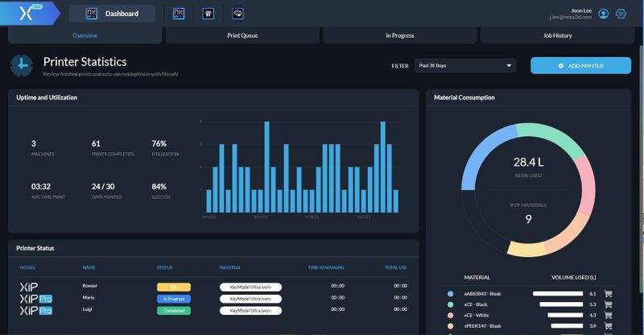Go to the In Progress tab
Image resolution: width=644 pixels, height=335 pixels.
coord(400,35)
